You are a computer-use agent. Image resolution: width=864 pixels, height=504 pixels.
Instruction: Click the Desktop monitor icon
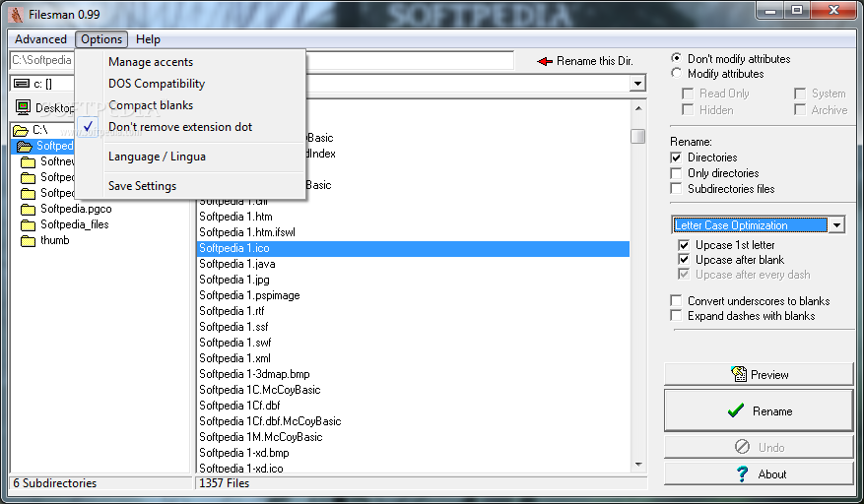pos(23,107)
